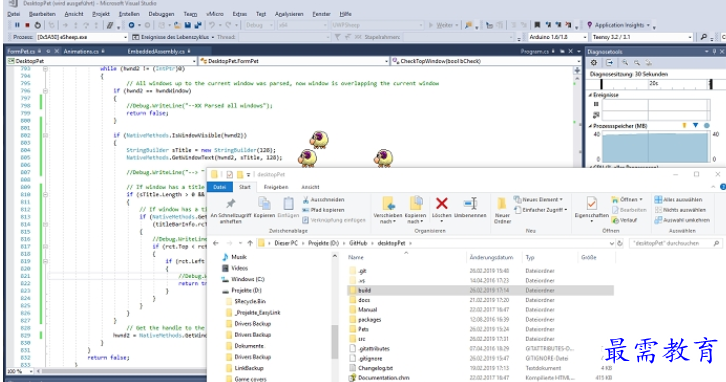Open the Datei tab in Explorer

coord(219,187)
